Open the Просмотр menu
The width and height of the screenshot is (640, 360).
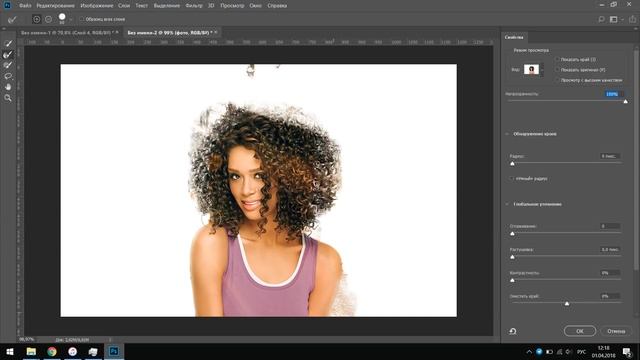[232, 6]
